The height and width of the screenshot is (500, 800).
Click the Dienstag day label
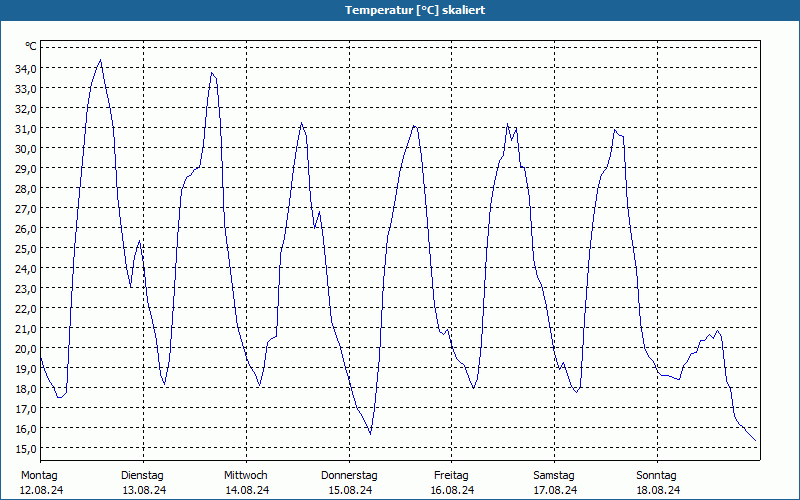tap(142, 476)
